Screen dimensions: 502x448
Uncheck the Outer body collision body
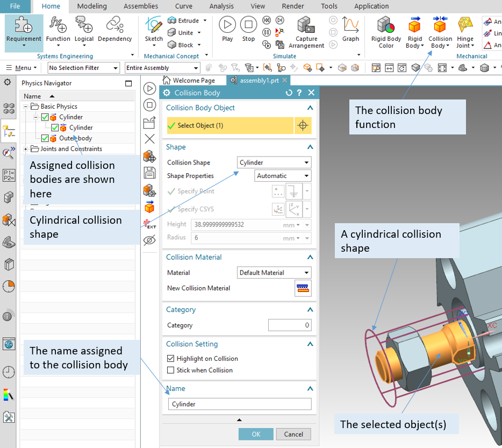click(x=45, y=139)
